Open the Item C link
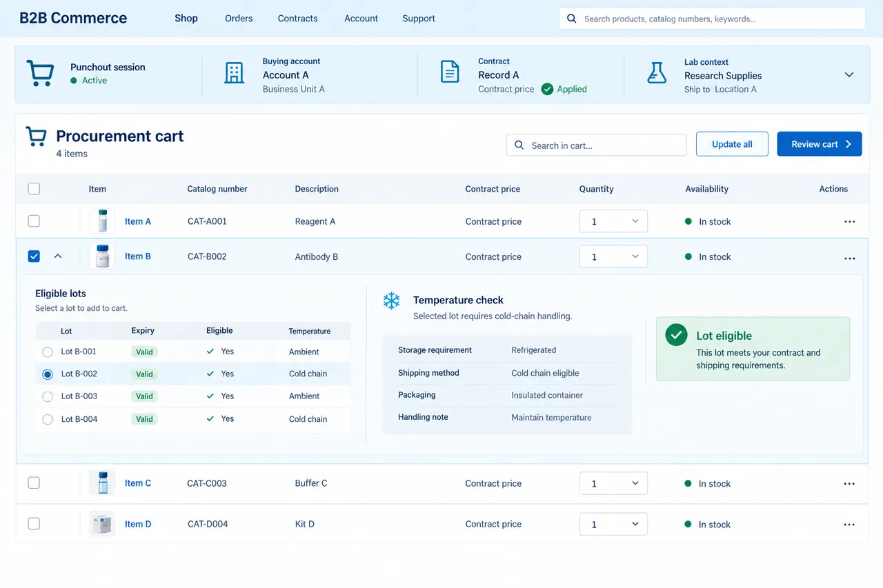 click(138, 483)
